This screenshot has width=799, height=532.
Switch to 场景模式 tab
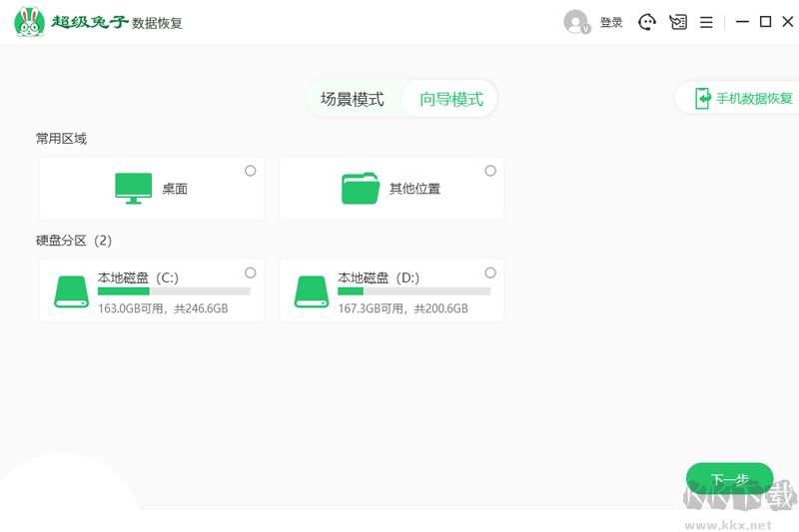[352, 99]
